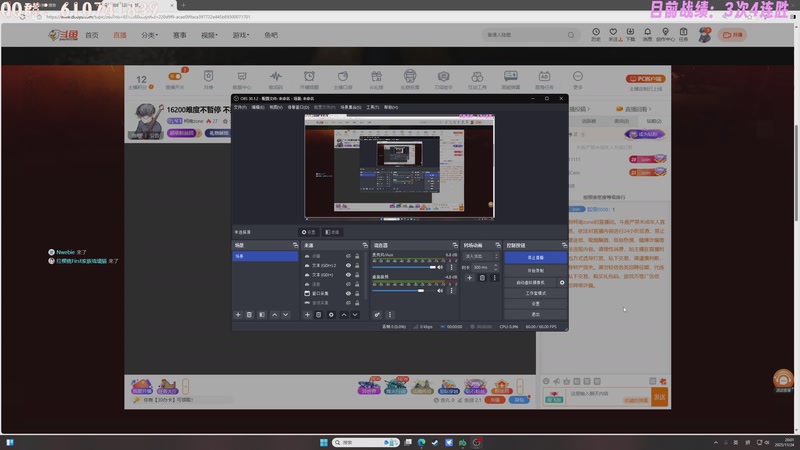Mute the microphone/Aux channel speaker icon
This screenshot has width=800, height=450.
click(x=440, y=267)
